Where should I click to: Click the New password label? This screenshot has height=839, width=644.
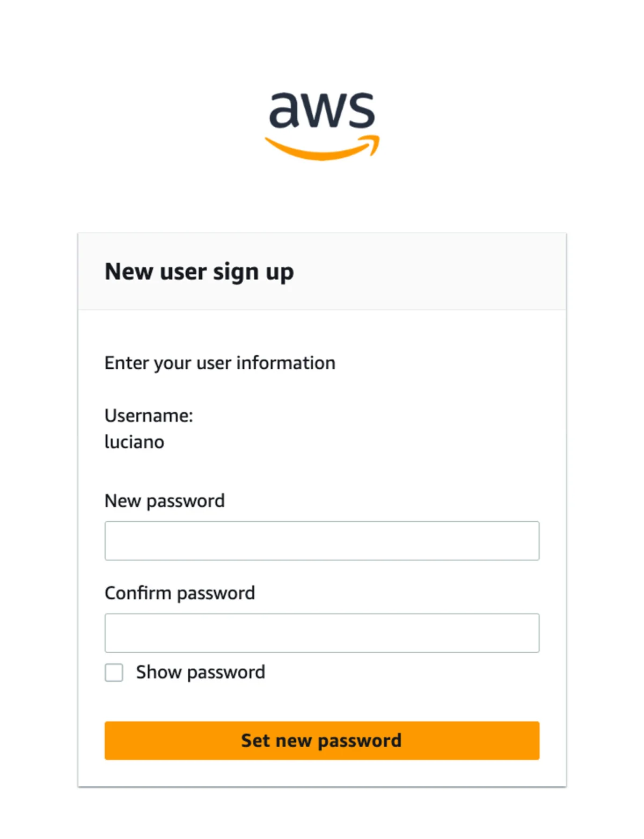point(165,500)
